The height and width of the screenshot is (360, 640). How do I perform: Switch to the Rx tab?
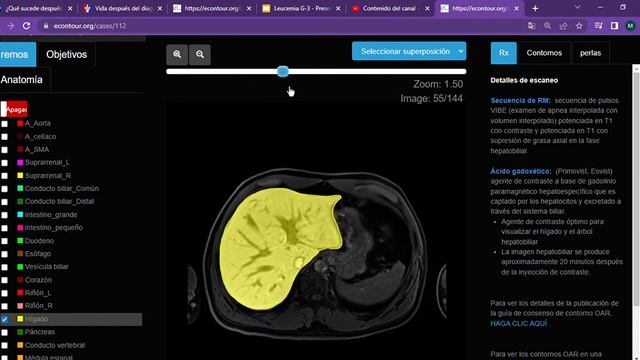(504, 53)
